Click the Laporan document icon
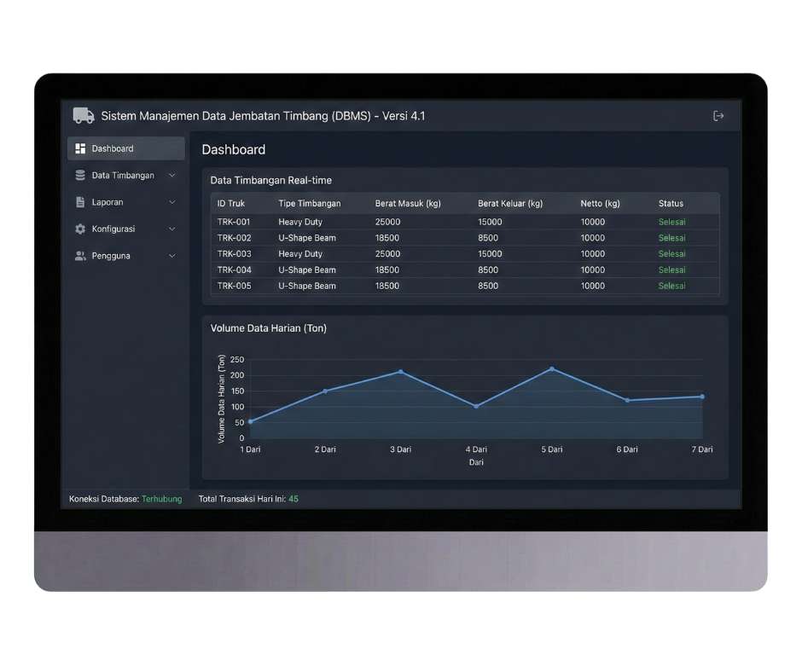The image size is (802, 672). [80, 202]
